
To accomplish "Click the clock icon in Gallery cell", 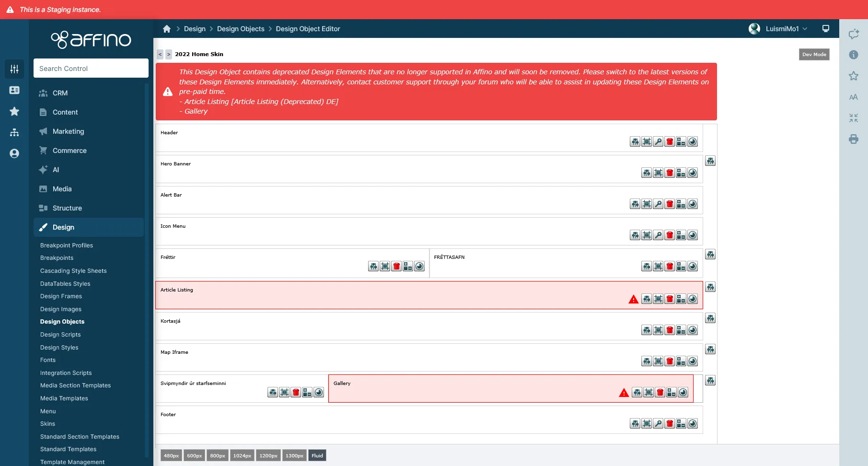I will pyautogui.click(x=683, y=392).
